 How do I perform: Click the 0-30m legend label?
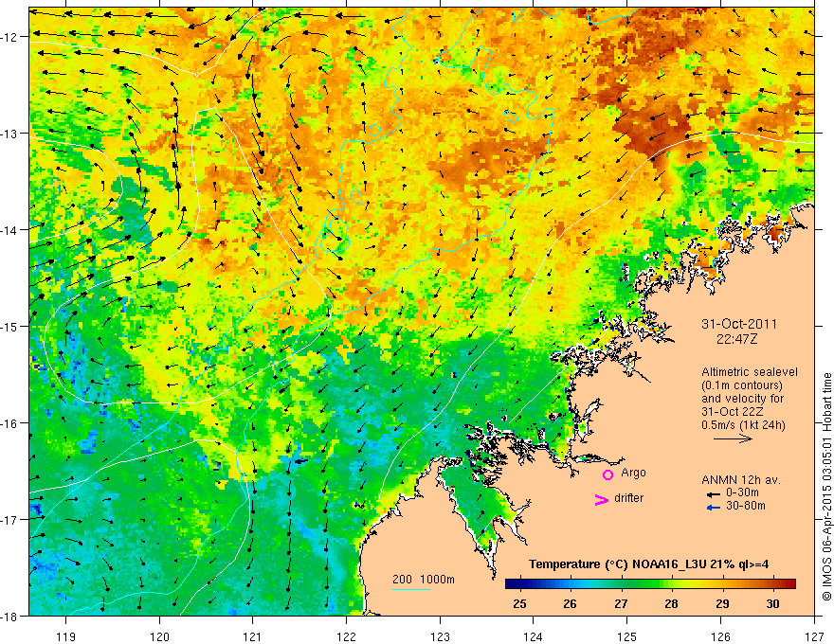pyautogui.click(x=742, y=492)
